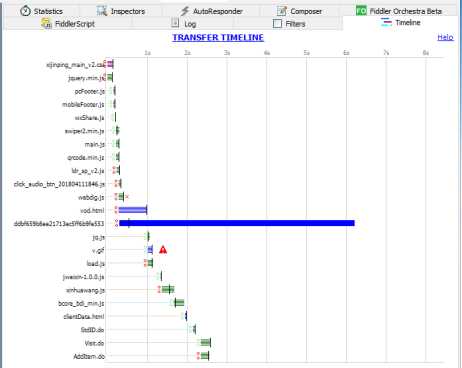This screenshot has height=368, width=462.
Task: Click the ldr_ap_v2.js label
Action: coord(88,171)
